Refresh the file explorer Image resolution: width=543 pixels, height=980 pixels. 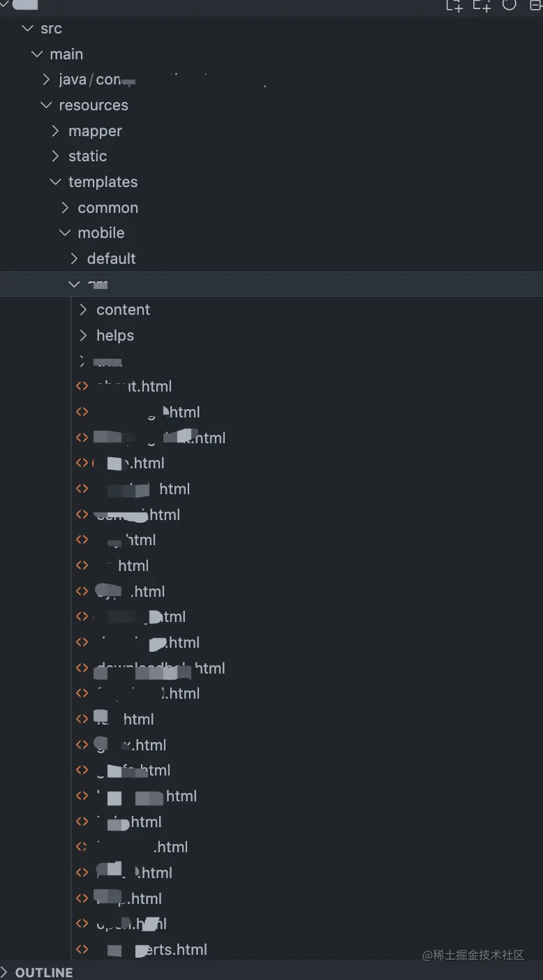point(509,6)
